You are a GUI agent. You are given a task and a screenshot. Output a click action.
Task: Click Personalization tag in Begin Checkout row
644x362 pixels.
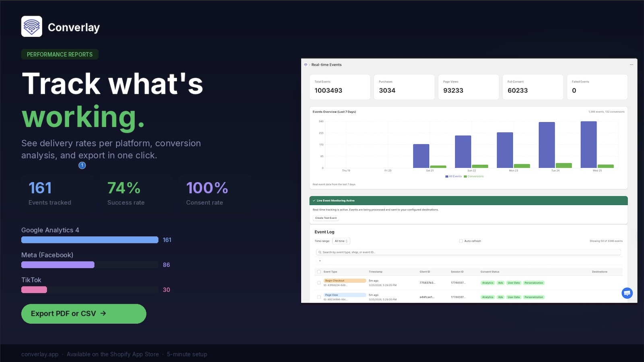[x=534, y=283]
